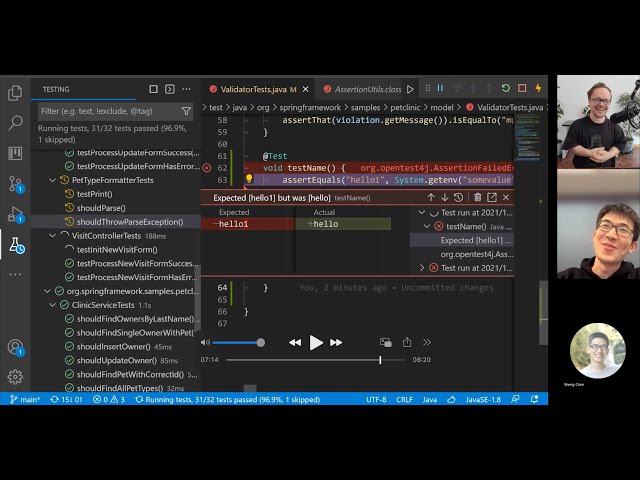640x480 pixels.
Task: Click the hot code replace lightning icon
Action: [x=538, y=88]
